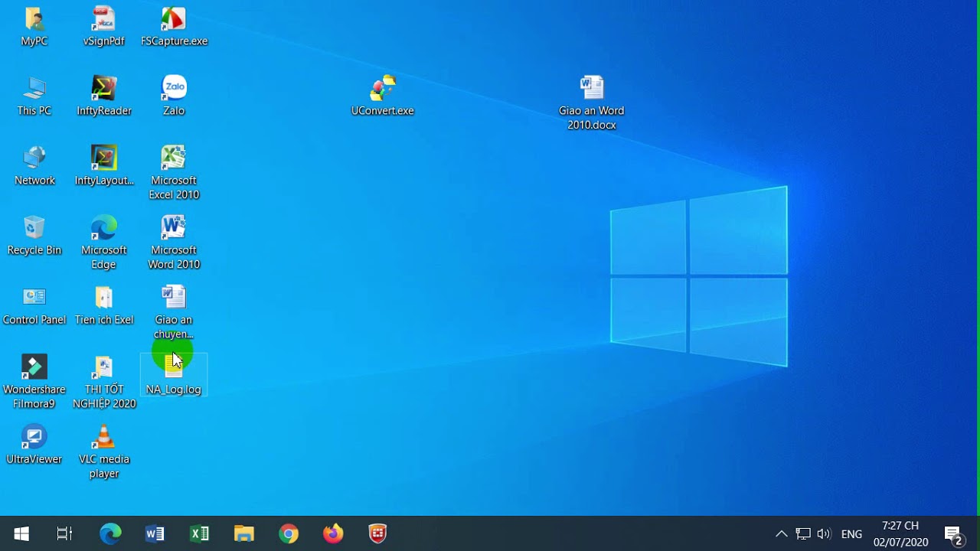Open the network status tray icon

(x=802, y=533)
